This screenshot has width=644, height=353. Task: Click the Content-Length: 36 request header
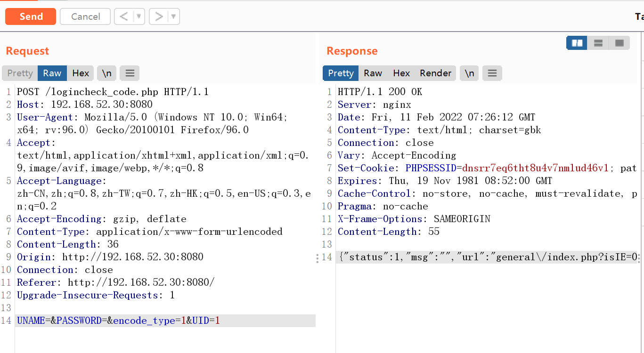[x=68, y=244]
